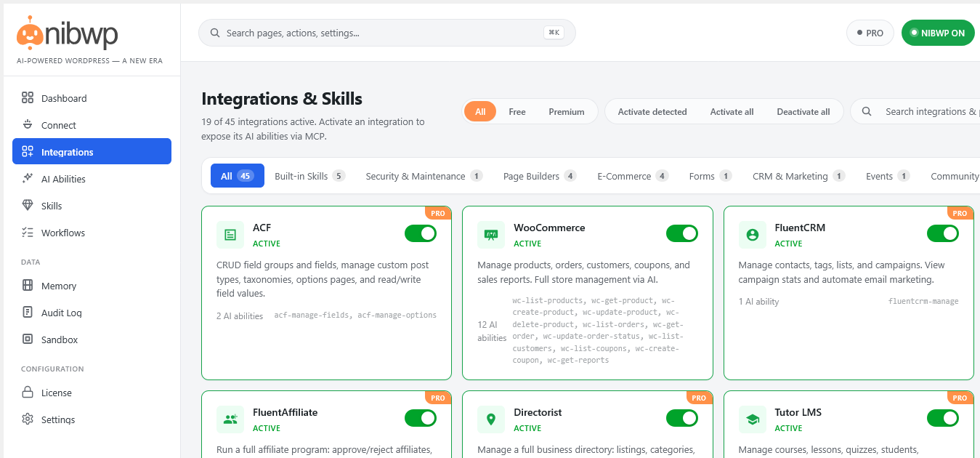980x458 pixels.
Task: Open the Audit Log menu item
Action: 92,313
